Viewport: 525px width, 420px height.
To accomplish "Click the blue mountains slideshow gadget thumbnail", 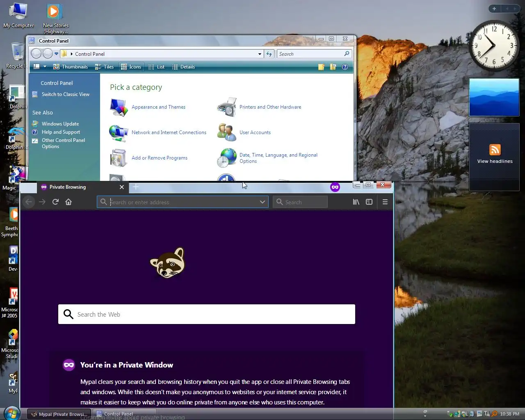I will 494,98.
